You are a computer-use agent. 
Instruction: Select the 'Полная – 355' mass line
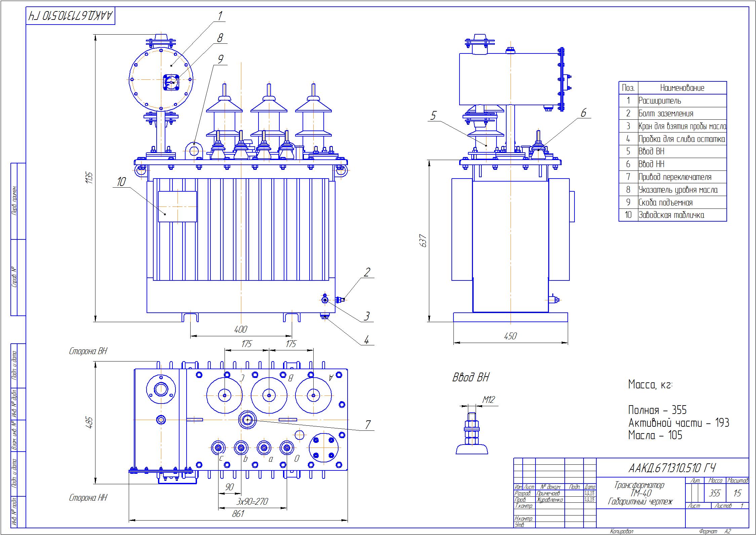tap(657, 410)
